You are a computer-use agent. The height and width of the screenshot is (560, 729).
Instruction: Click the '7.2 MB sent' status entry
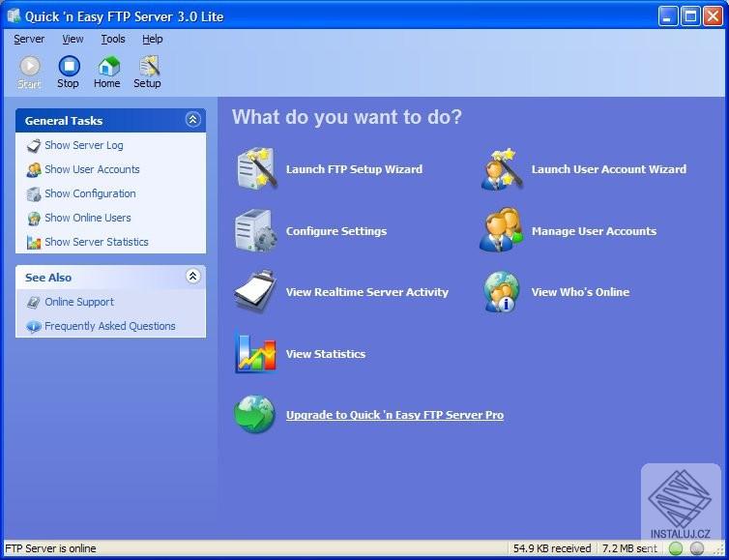pos(630,548)
